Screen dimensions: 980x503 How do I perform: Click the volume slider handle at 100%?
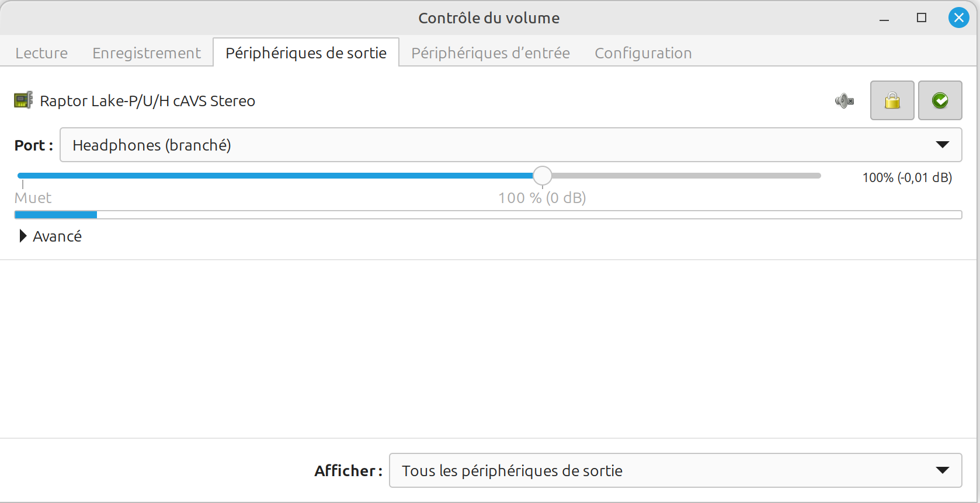point(542,176)
